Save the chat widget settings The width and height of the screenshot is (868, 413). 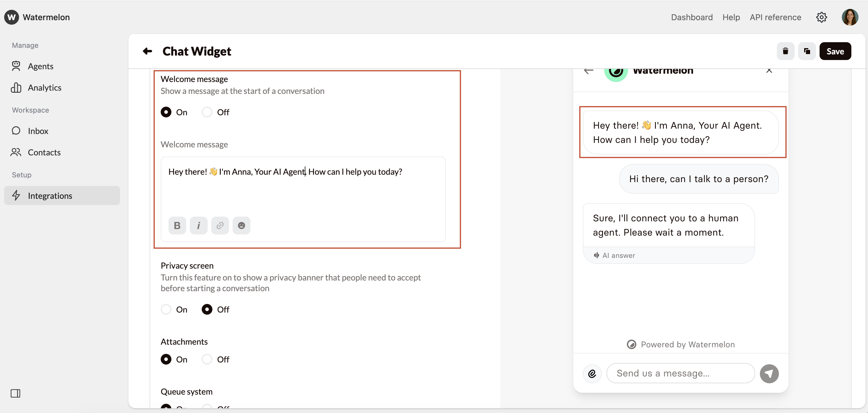pos(835,51)
